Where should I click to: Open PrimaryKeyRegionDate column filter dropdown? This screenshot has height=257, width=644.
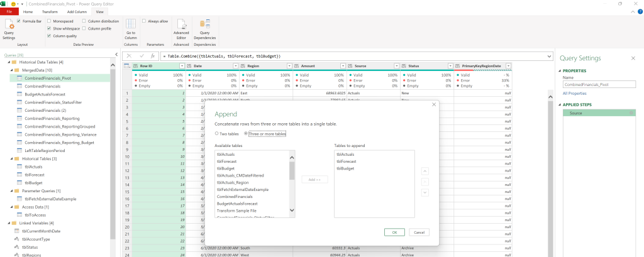coord(508,66)
